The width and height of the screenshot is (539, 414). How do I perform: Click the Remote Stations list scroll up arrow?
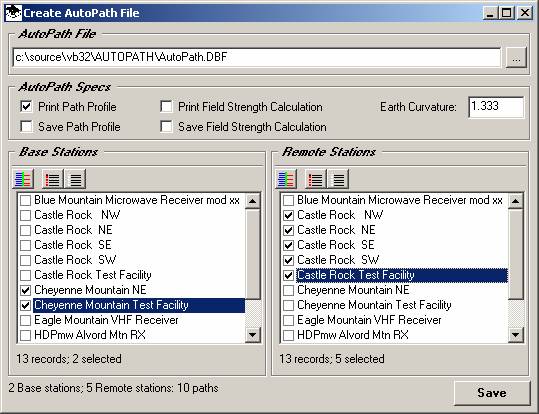click(516, 201)
